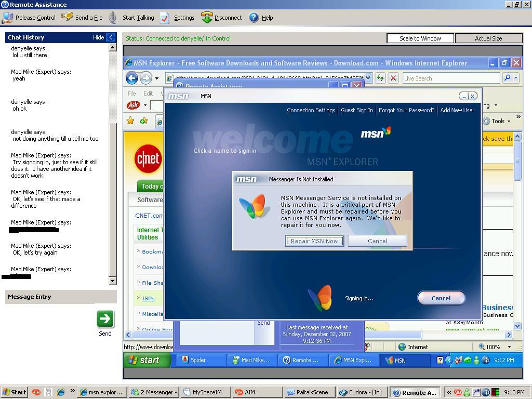Click the Disconnect phone icon
The width and height of the screenshot is (532, 399).
point(207,18)
